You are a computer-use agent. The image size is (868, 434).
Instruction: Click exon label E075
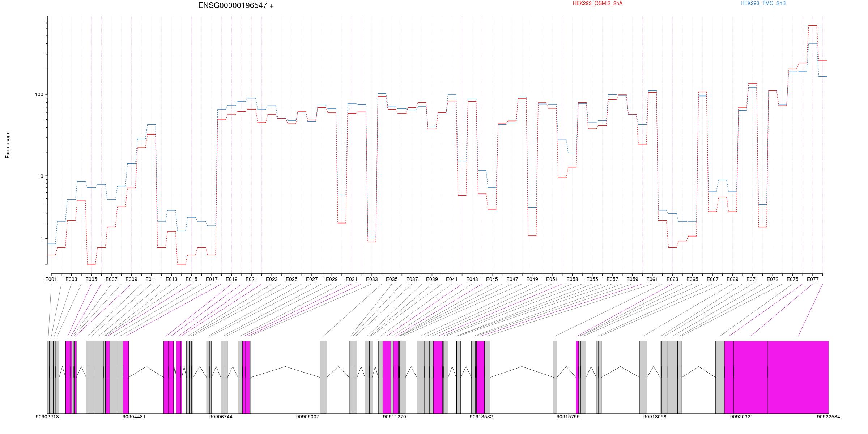point(792,279)
